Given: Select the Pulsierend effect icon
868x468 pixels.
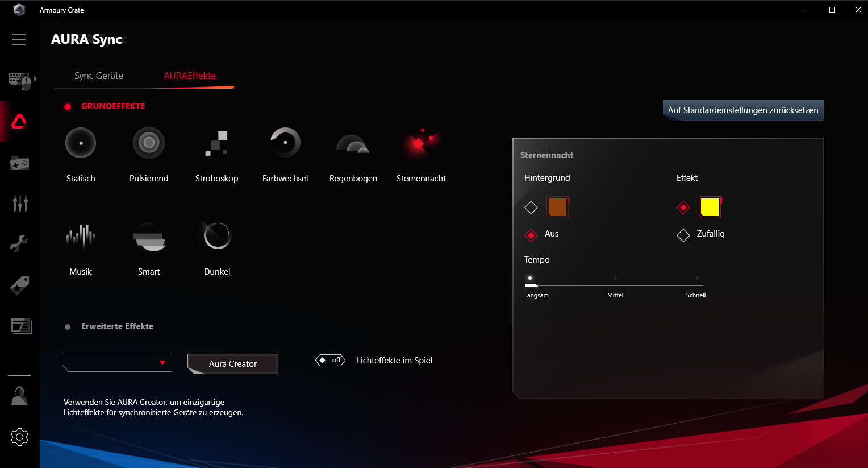Looking at the screenshot, I should tap(149, 143).
